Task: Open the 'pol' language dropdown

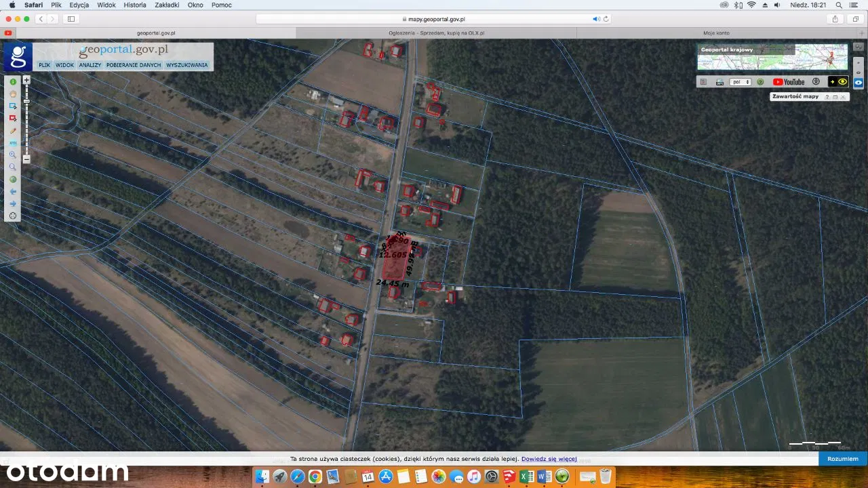Action: 741,82
